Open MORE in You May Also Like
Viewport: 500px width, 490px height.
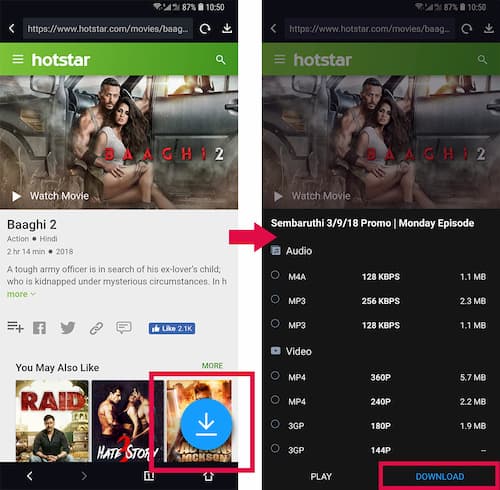(212, 366)
